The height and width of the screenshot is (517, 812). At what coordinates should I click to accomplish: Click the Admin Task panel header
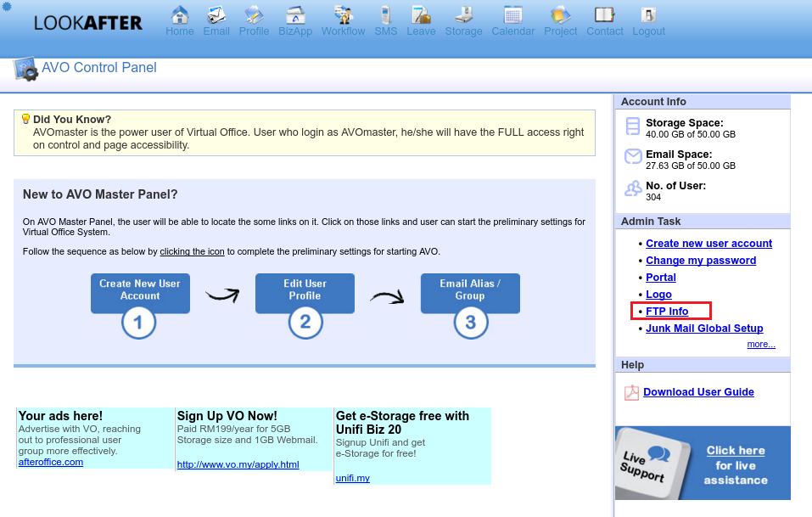pyautogui.click(x=703, y=222)
